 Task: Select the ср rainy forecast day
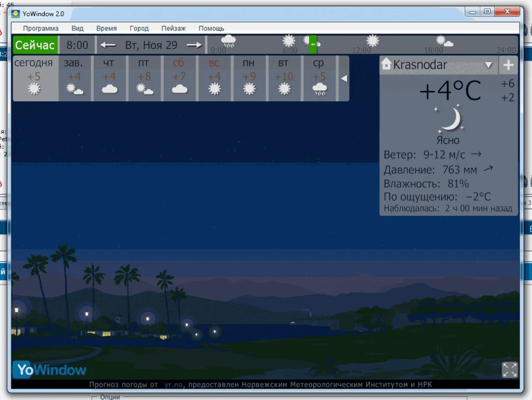pos(319,78)
